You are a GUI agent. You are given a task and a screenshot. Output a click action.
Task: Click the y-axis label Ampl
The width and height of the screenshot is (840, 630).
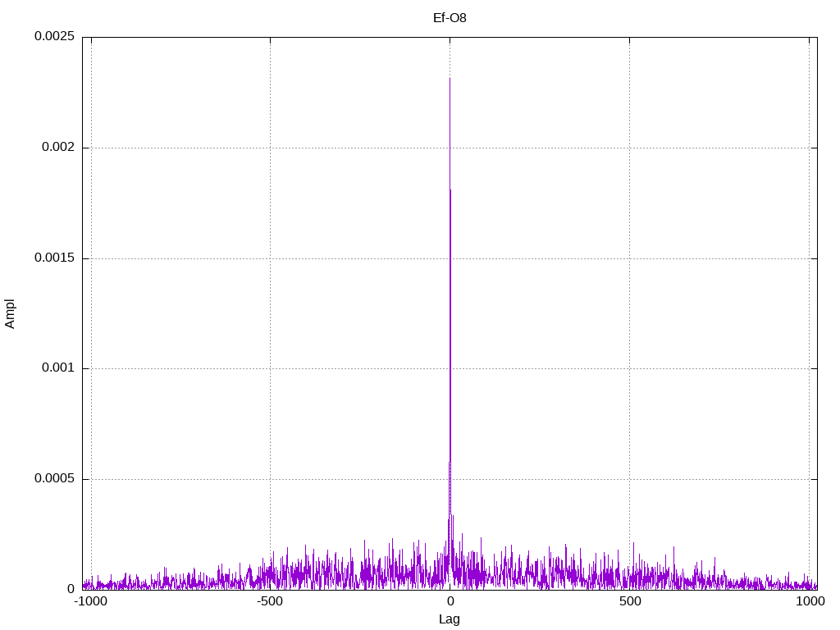point(10,314)
